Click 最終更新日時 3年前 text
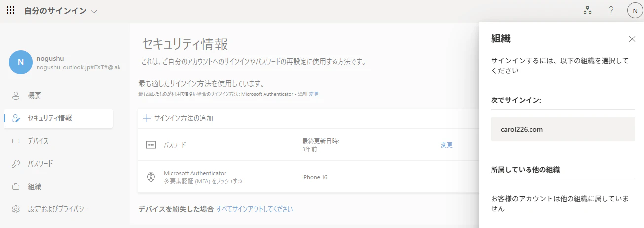The height and width of the screenshot is (228, 644). tap(320, 145)
